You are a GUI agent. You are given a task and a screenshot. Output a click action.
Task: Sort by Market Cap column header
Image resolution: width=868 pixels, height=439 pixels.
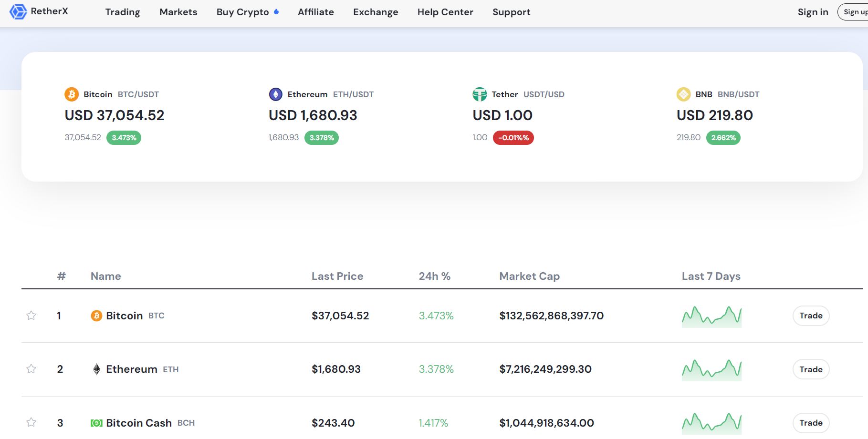point(530,276)
